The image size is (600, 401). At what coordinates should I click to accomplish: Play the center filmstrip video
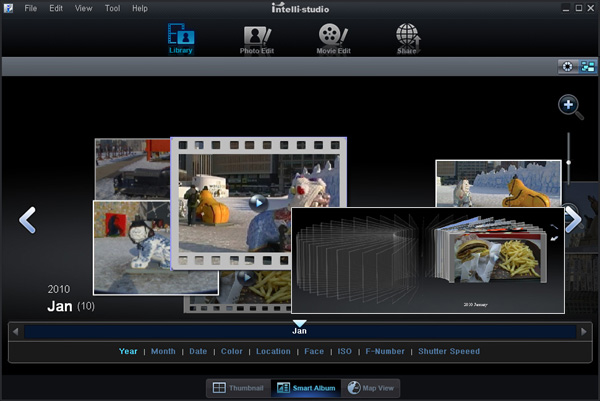click(258, 202)
